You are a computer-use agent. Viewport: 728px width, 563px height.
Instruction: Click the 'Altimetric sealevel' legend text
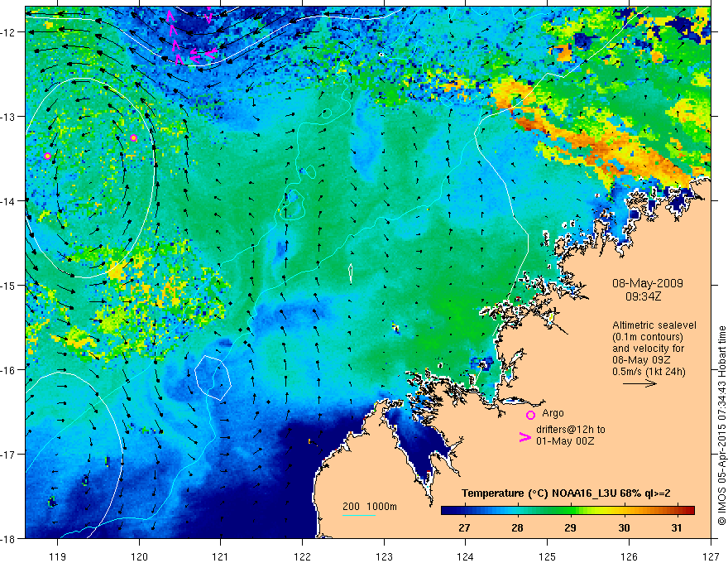(654, 325)
